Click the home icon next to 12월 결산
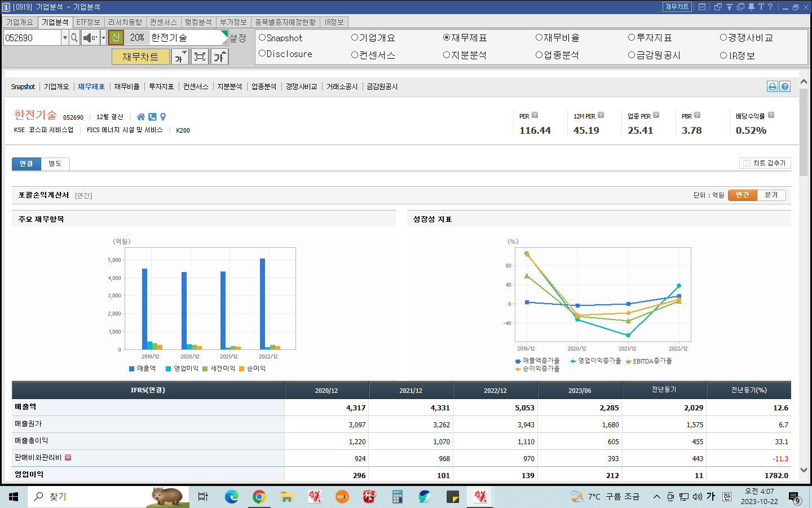 click(141, 117)
